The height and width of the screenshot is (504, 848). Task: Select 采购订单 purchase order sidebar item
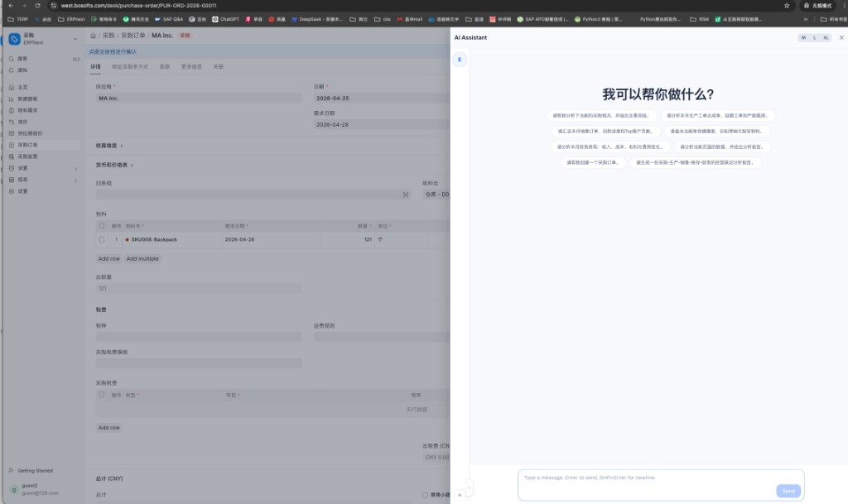pos(43,145)
